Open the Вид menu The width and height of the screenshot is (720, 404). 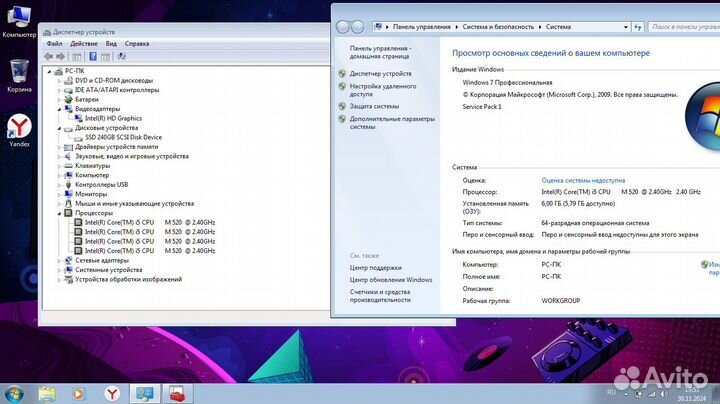pos(111,44)
